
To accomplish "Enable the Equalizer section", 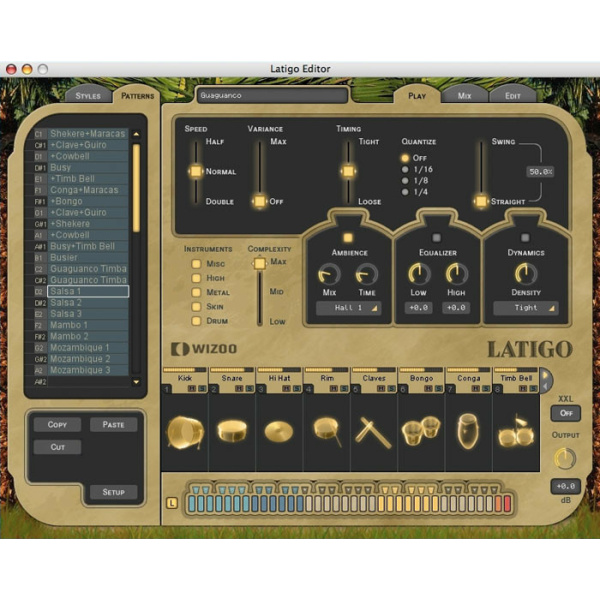I will 436,238.
